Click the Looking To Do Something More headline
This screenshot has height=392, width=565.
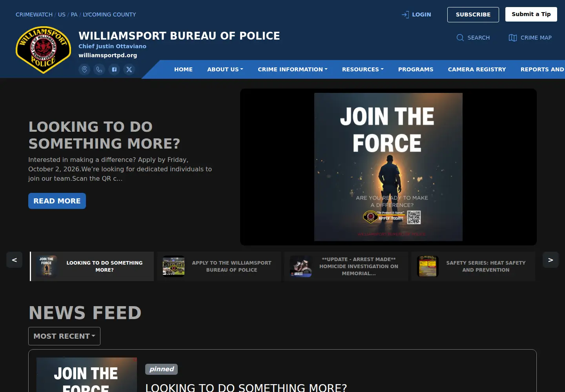[104, 135]
